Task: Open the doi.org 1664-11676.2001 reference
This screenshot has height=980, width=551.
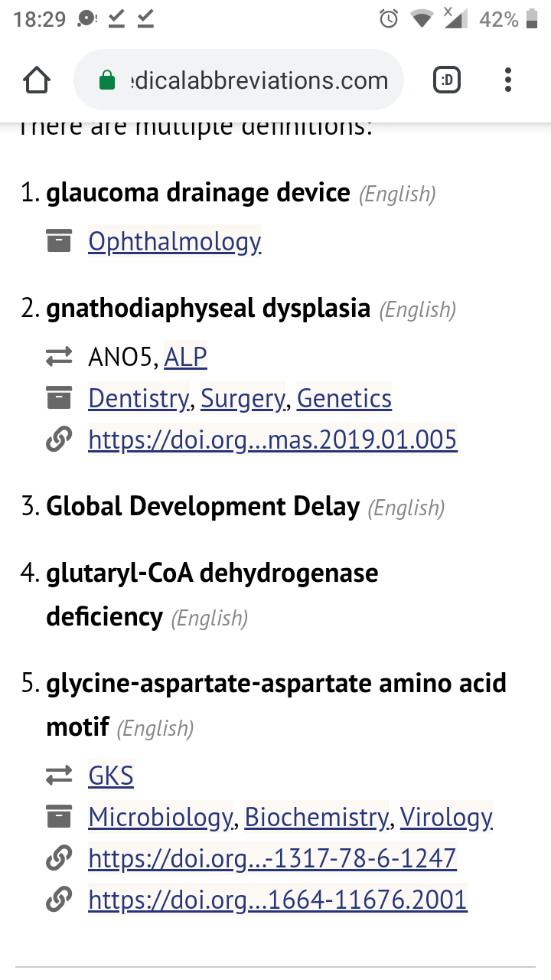Action: (278, 900)
